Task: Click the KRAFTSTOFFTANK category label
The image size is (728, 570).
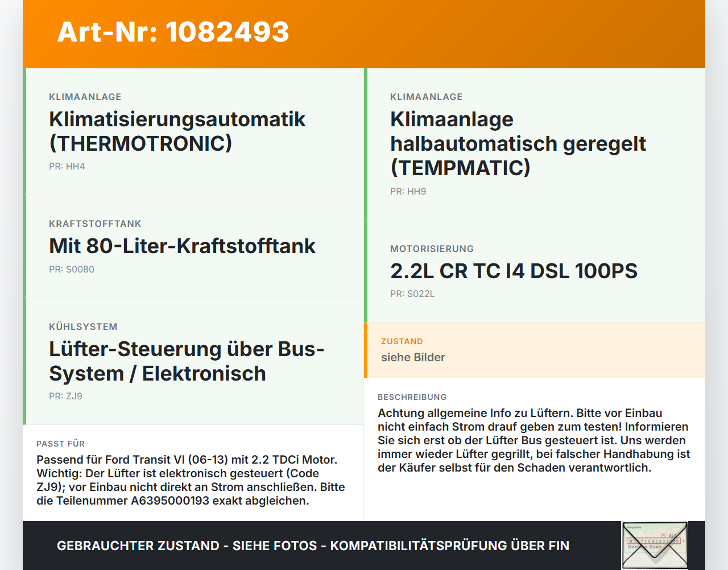Action: pyautogui.click(x=95, y=224)
